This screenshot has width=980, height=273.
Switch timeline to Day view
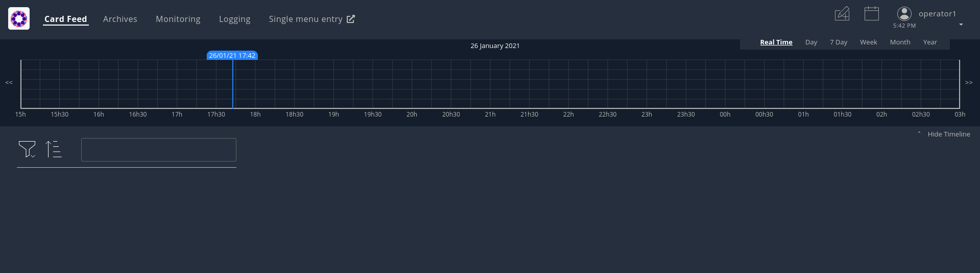pos(811,42)
